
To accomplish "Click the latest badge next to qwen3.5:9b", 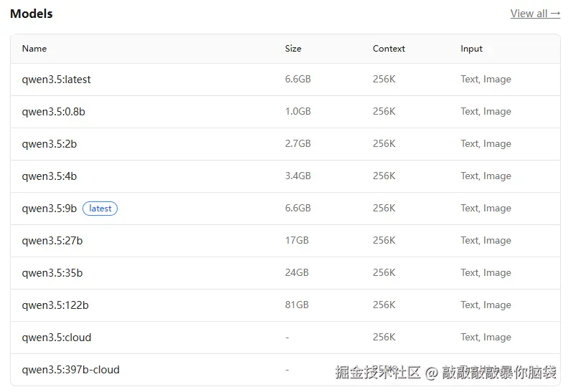I will (x=100, y=209).
